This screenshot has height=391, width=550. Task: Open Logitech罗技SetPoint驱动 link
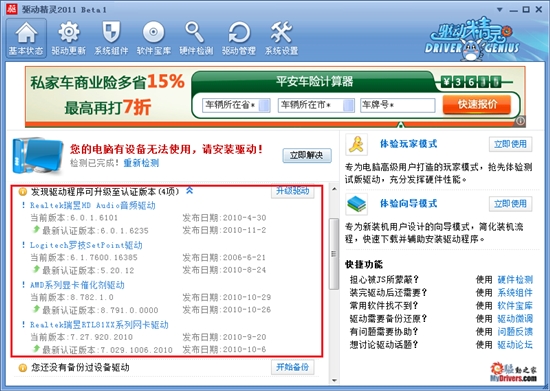tap(86, 245)
